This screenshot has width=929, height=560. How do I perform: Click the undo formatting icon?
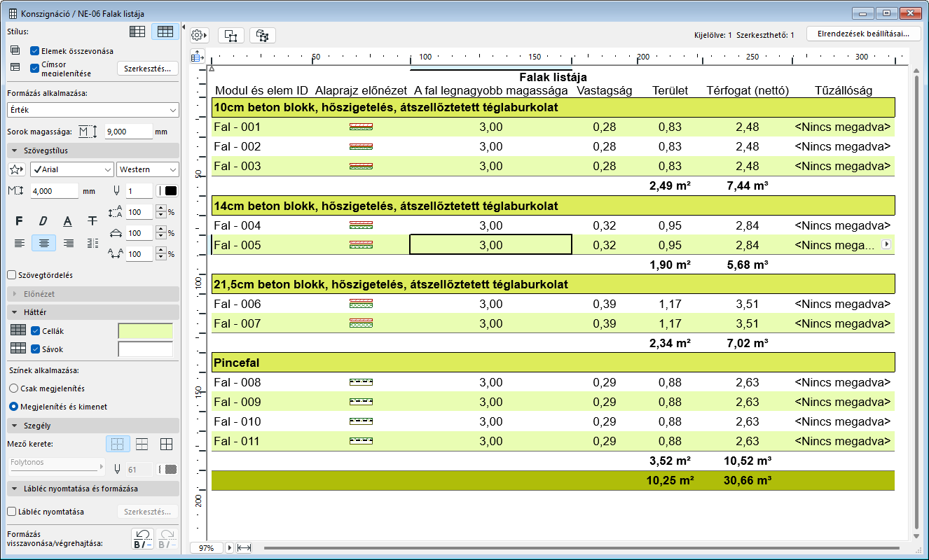pyautogui.click(x=142, y=538)
